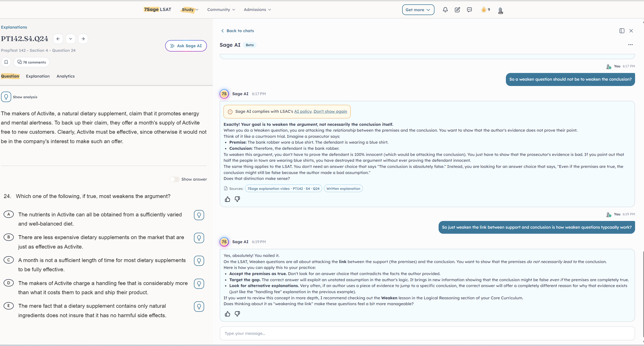The height and width of the screenshot is (346, 644).
Task: Click the Ask Sage AI button
Action: coord(186,46)
